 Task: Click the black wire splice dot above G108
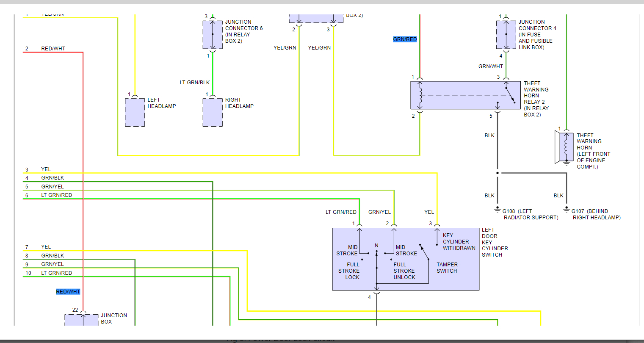tap(498, 173)
